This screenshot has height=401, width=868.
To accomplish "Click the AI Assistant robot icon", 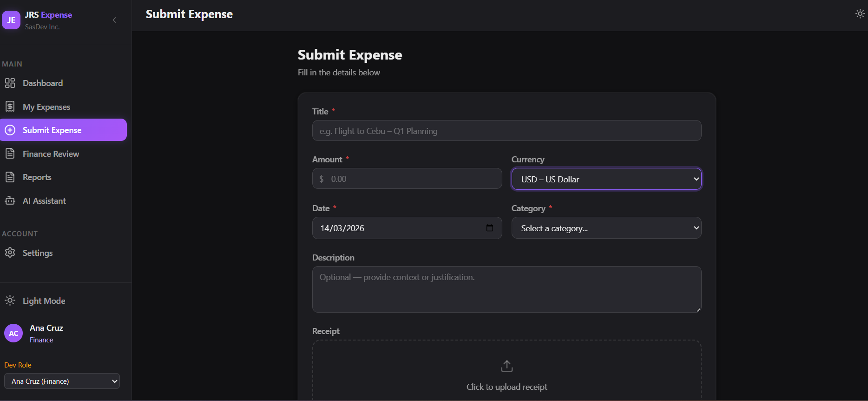I will point(10,200).
